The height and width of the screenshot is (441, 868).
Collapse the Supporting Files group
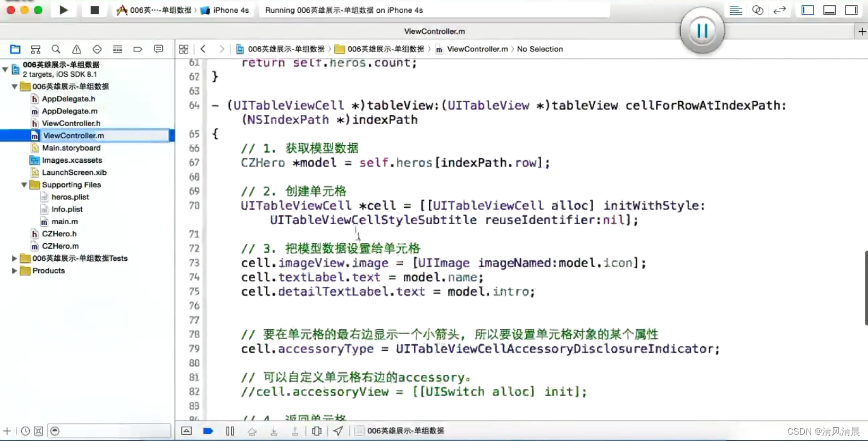click(x=24, y=185)
